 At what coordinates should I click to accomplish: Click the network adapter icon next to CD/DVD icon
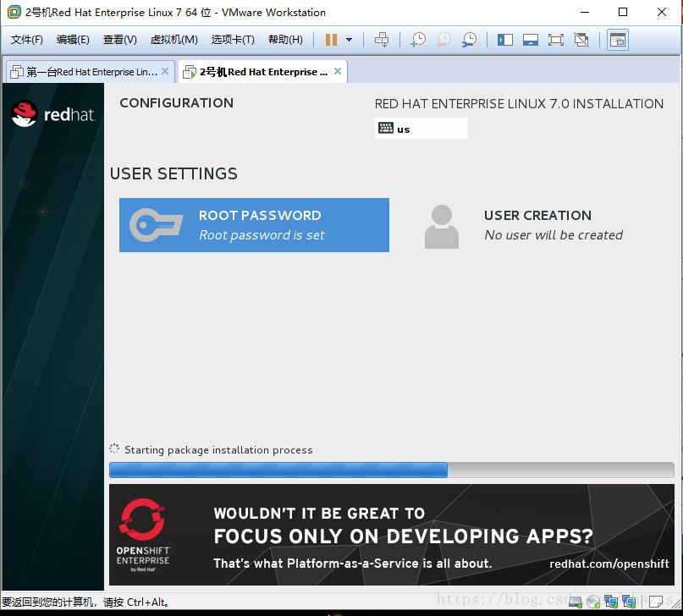[x=611, y=602]
